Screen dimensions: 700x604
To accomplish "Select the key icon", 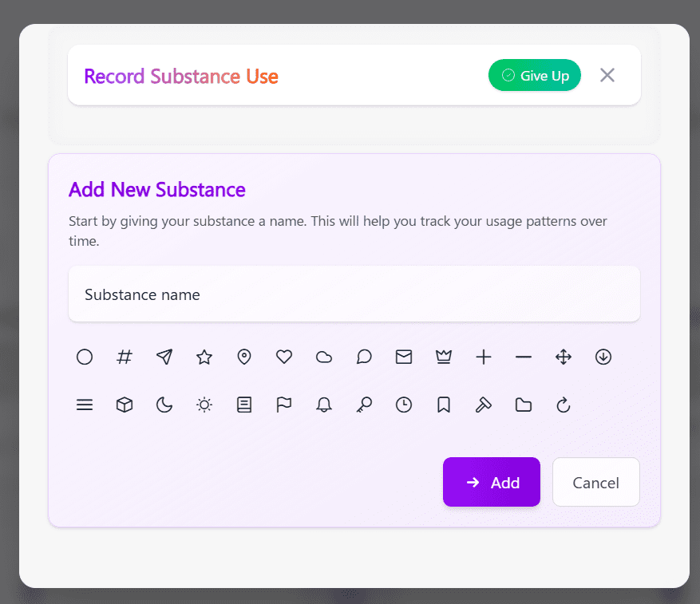I will point(364,405).
